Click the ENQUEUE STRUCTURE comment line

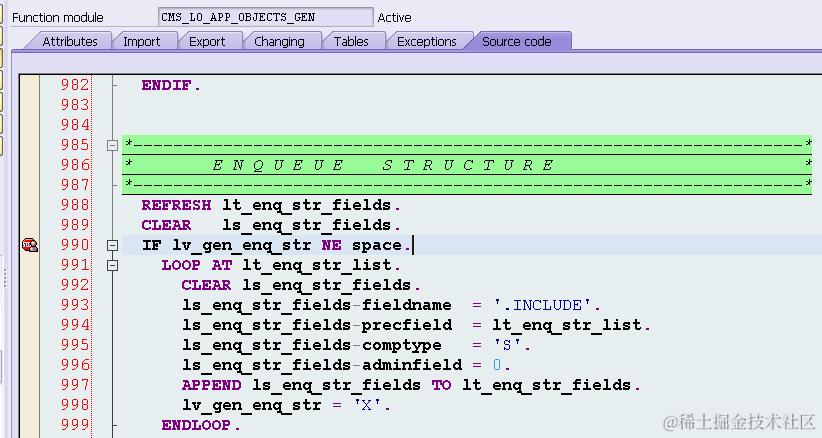tap(467, 165)
